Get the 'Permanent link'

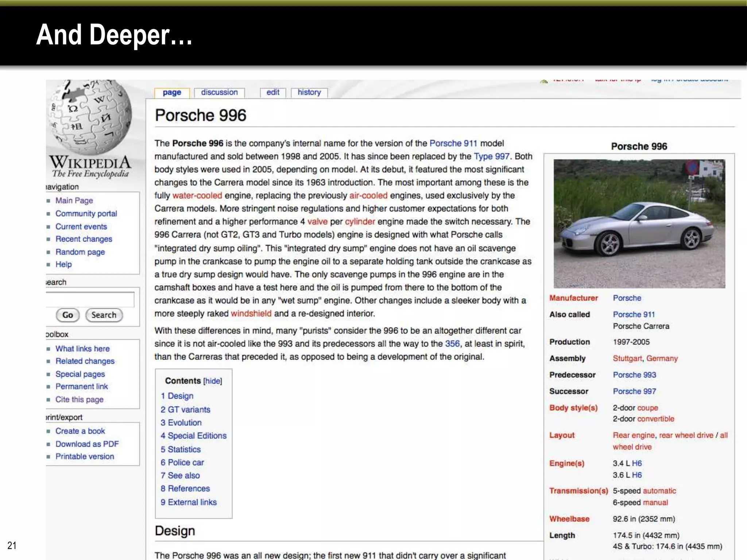(82, 386)
